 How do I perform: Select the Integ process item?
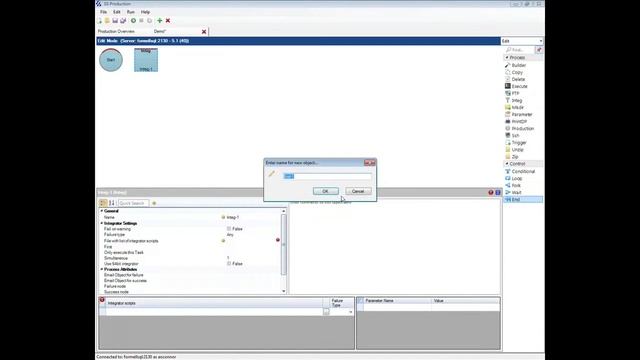pyautogui.click(x=516, y=100)
